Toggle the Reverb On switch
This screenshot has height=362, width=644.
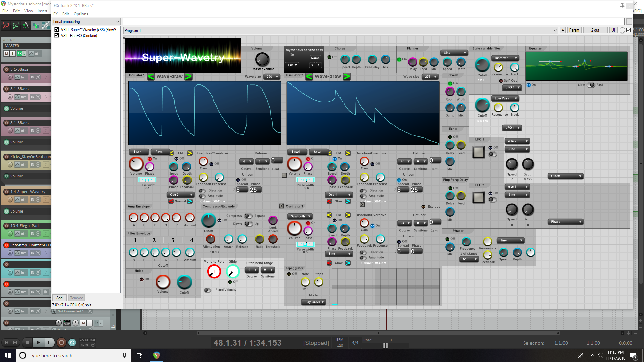[450, 83]
